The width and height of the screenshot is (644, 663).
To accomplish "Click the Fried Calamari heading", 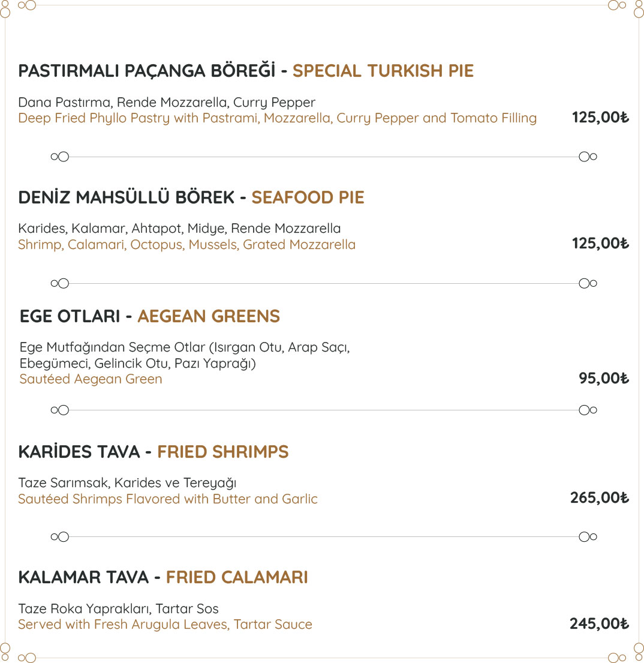I will [237, 577].
